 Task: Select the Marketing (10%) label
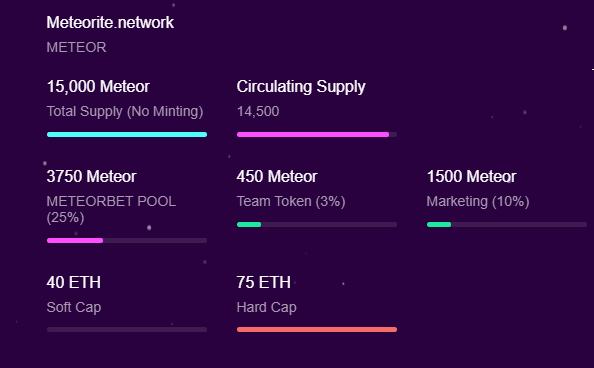click(478, 201)
